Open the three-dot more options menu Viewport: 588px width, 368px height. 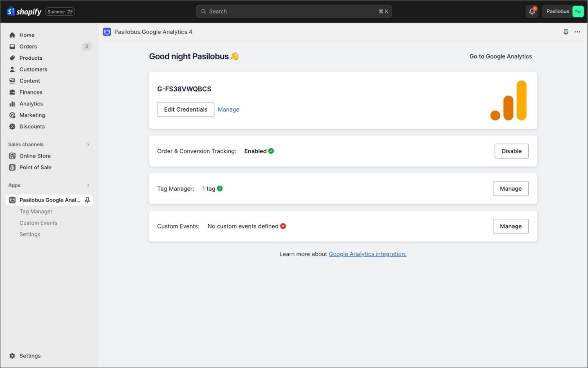point(577,32)
